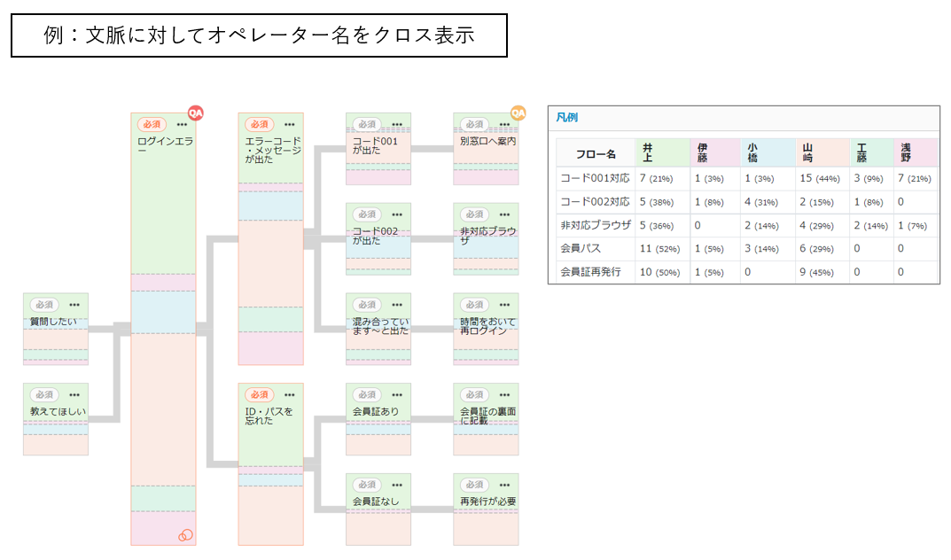Select the 会員証なし node title
The height and width of the screenshot is (560, 951).
pyautogui.click(x=376, y=502)
